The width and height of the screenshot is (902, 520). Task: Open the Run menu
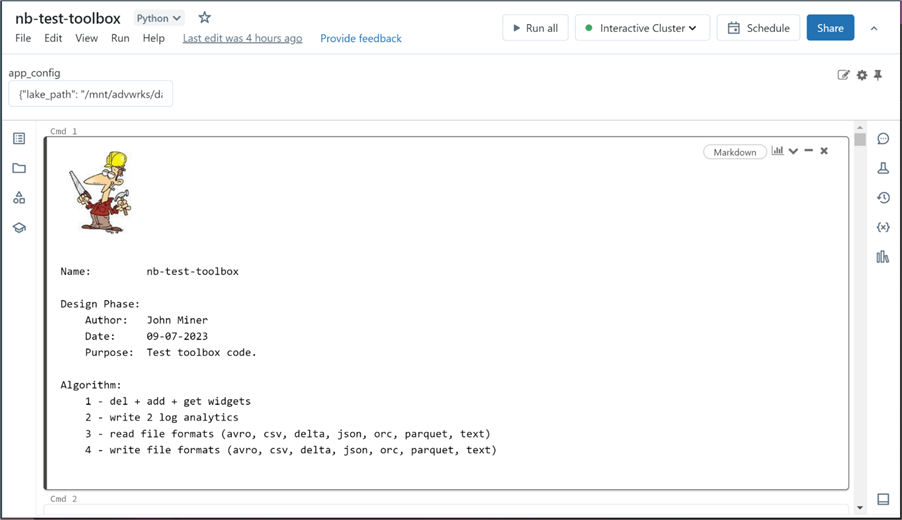point(120,38)
